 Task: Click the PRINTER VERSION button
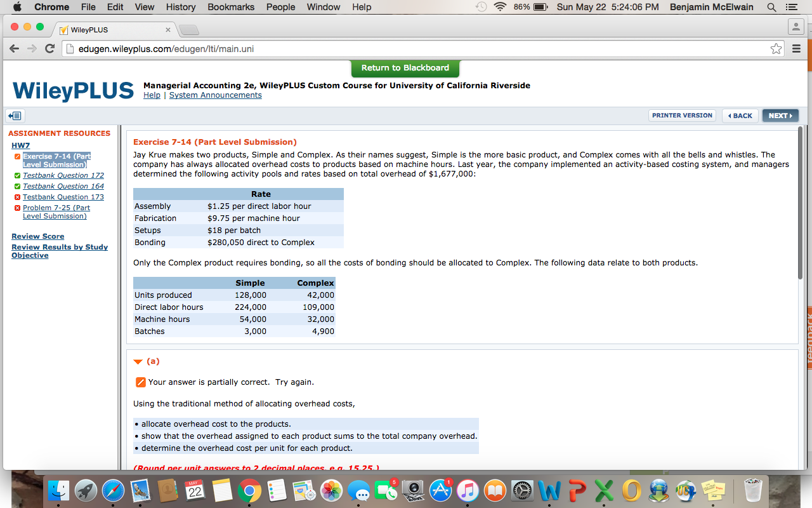tap(682, 116)
